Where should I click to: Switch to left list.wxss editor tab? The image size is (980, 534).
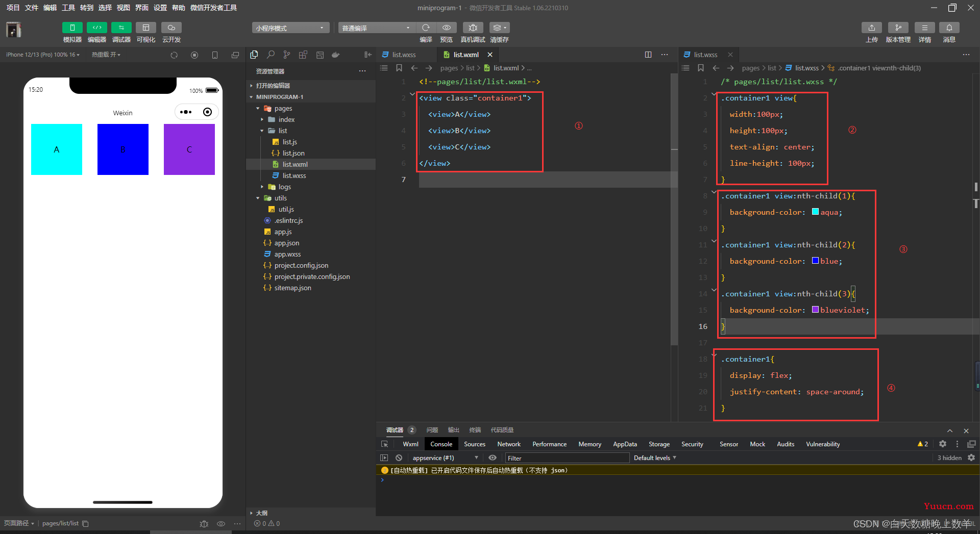click(404, 55)
